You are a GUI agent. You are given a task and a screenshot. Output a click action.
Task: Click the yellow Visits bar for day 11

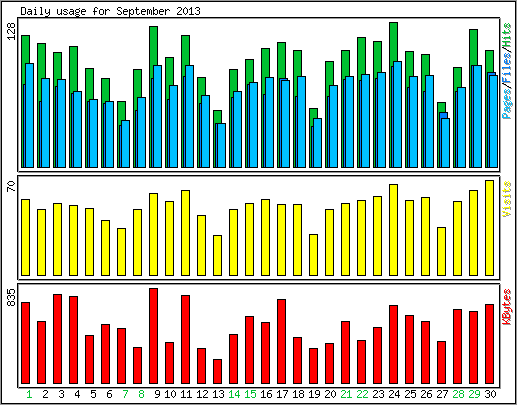click(185, 233)
